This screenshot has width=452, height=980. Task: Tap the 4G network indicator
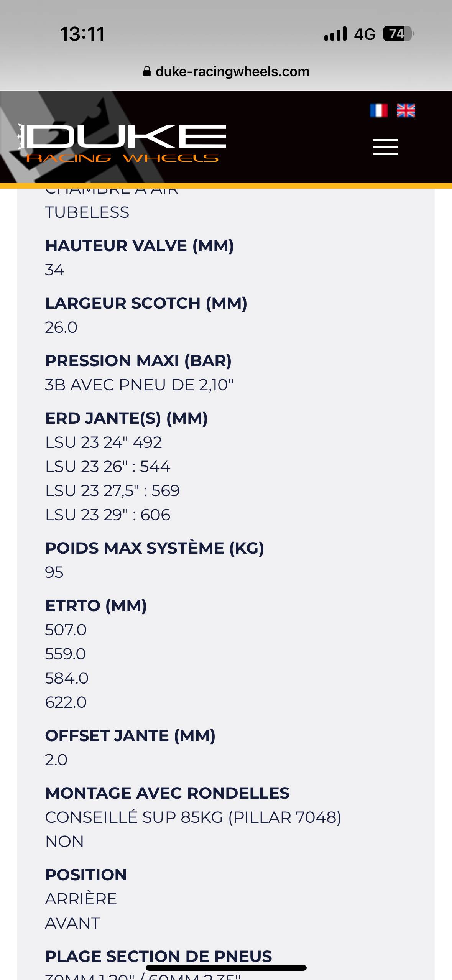pos(364,34)
